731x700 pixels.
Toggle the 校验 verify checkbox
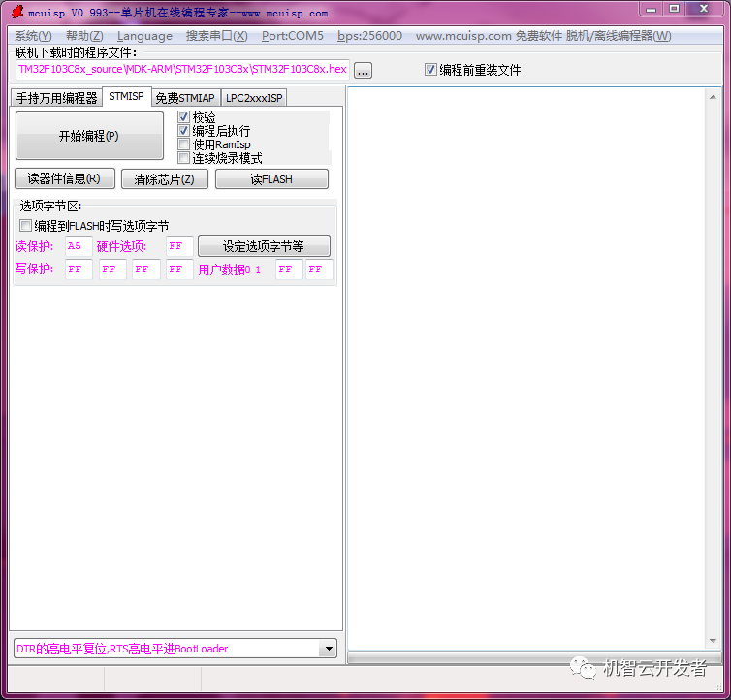(183, 117)
